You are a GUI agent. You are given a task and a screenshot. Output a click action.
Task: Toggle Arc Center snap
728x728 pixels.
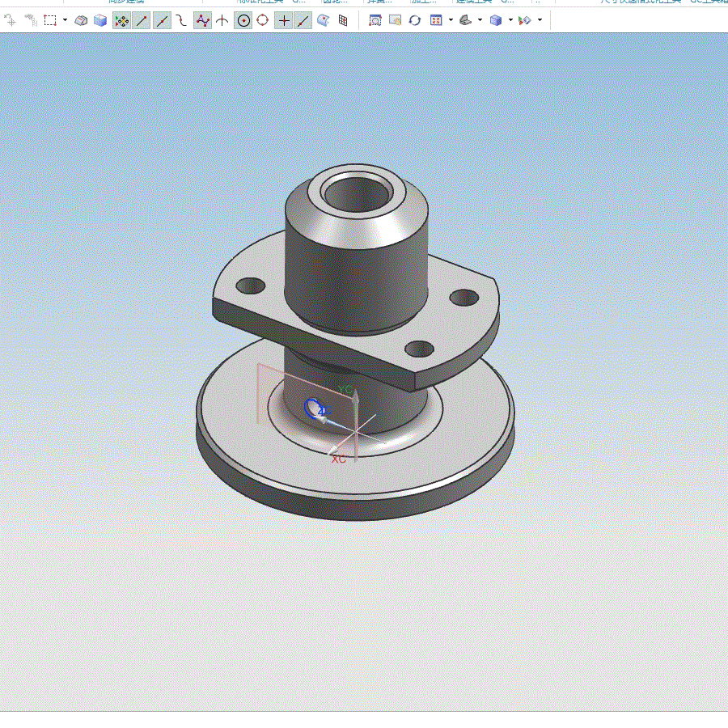(x=243, y=20)
